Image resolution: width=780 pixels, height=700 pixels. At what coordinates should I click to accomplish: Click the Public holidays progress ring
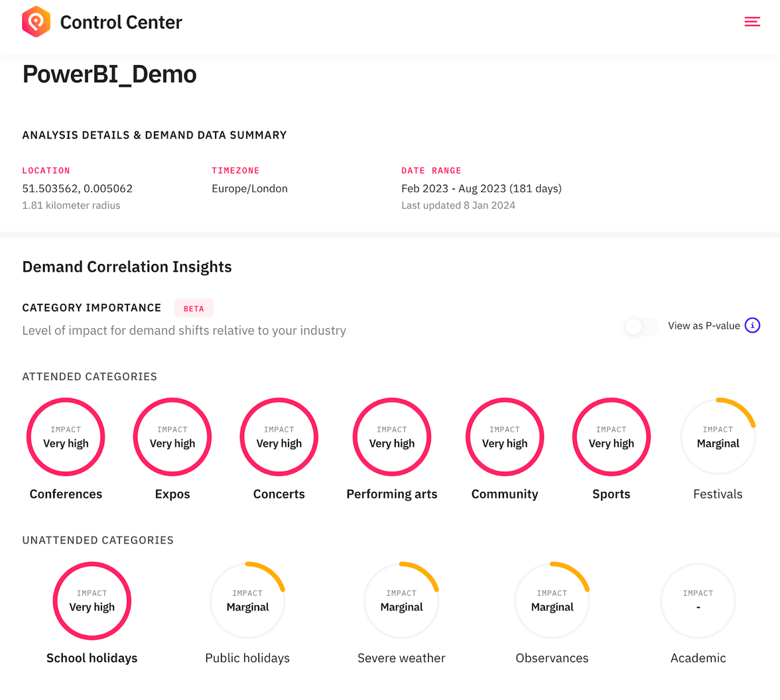point(247,601)
